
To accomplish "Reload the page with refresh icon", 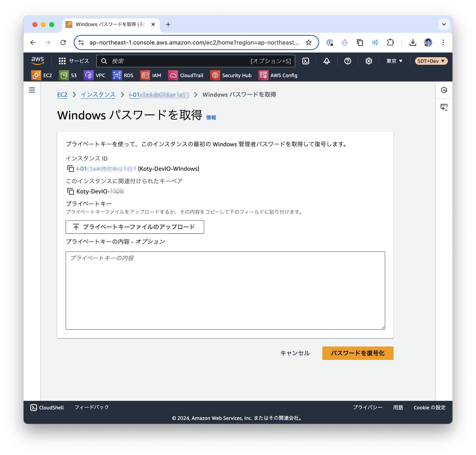I will (63, 42).
